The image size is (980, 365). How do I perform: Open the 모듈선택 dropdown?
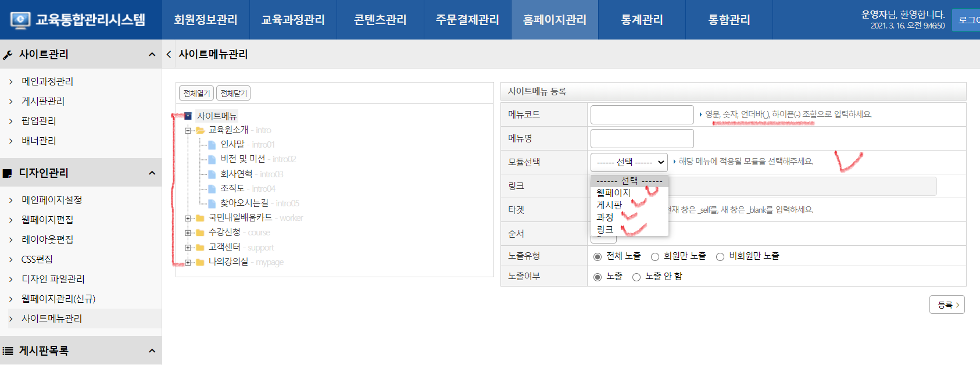(629, 162)
